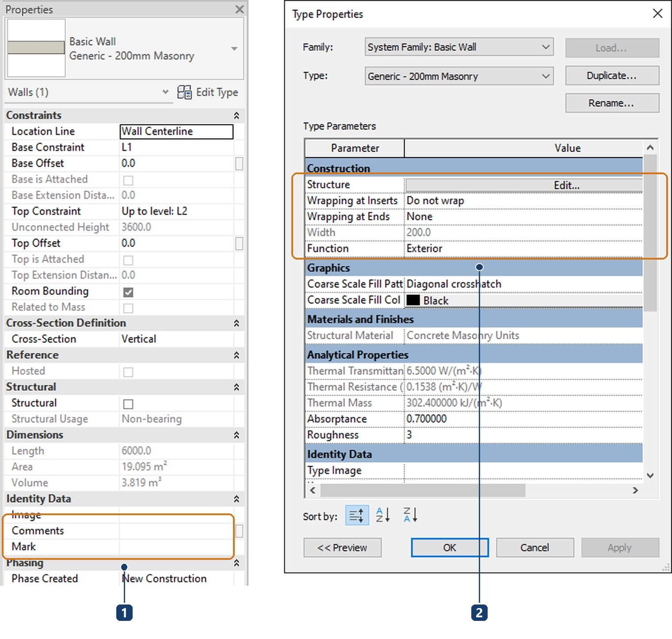Confirm with the OK button
The width and height of the screenshot is (672, 639).
[x=450, y=547]
